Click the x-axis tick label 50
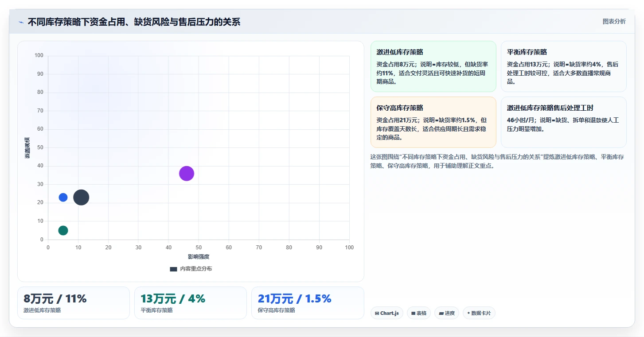 (x=199, y=248)
